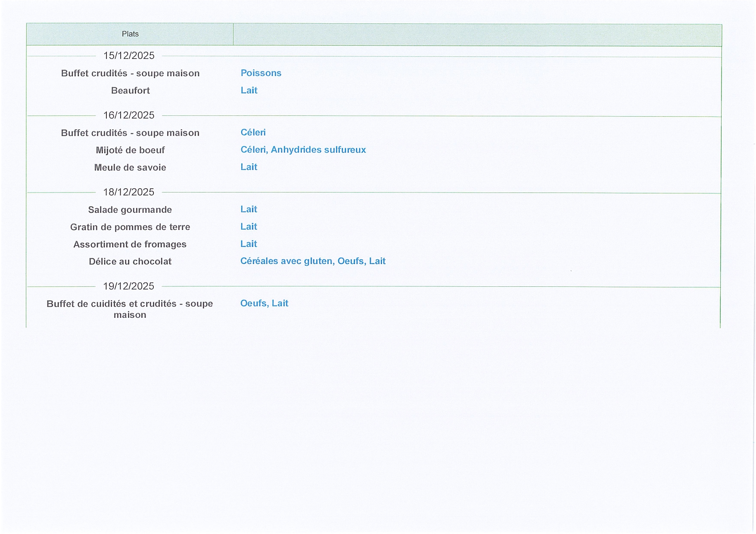This screenshot has width=756, height=534.
Task: Click the 16/12/2025 date heading
Action: [129, 115]
